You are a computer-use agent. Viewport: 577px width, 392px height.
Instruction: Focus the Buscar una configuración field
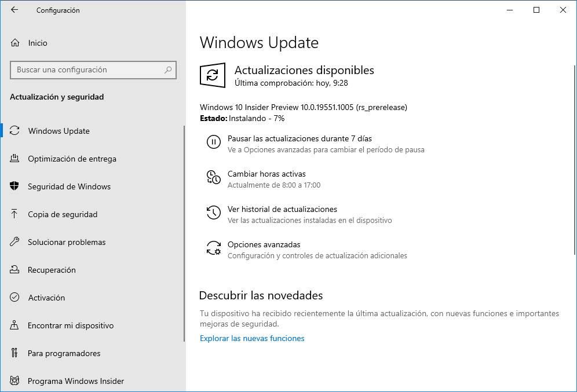pos(93,70)
